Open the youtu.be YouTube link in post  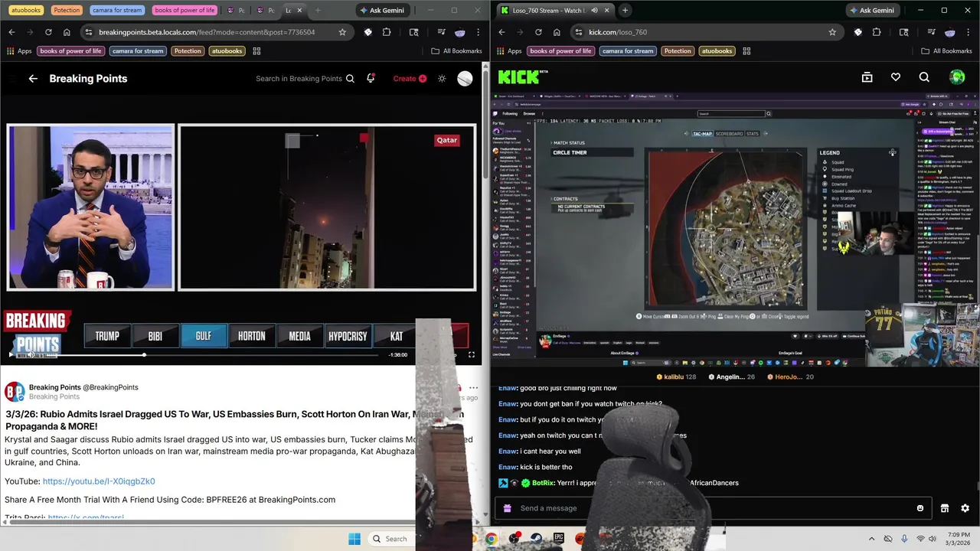pyautogui.click(x=99, y=481)
